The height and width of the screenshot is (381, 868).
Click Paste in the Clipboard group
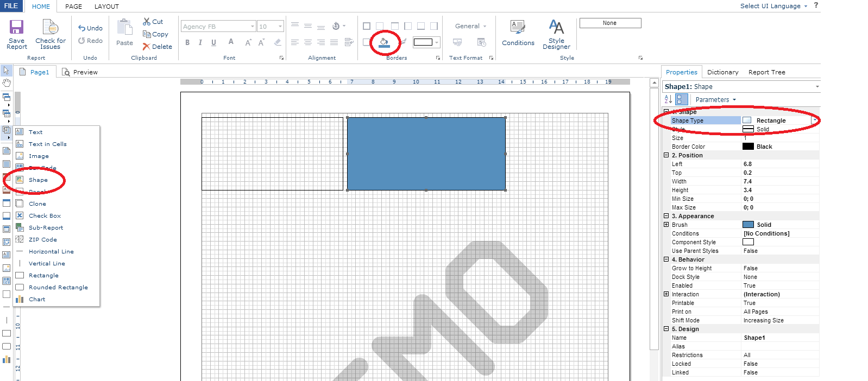tap(124, 33)
